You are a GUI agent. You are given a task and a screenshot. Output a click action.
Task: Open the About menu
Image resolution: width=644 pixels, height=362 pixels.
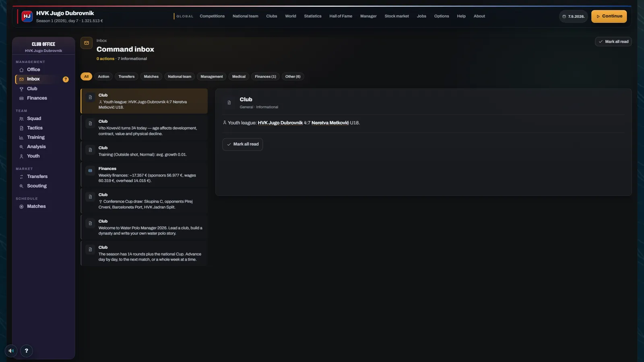pos(479,16)
